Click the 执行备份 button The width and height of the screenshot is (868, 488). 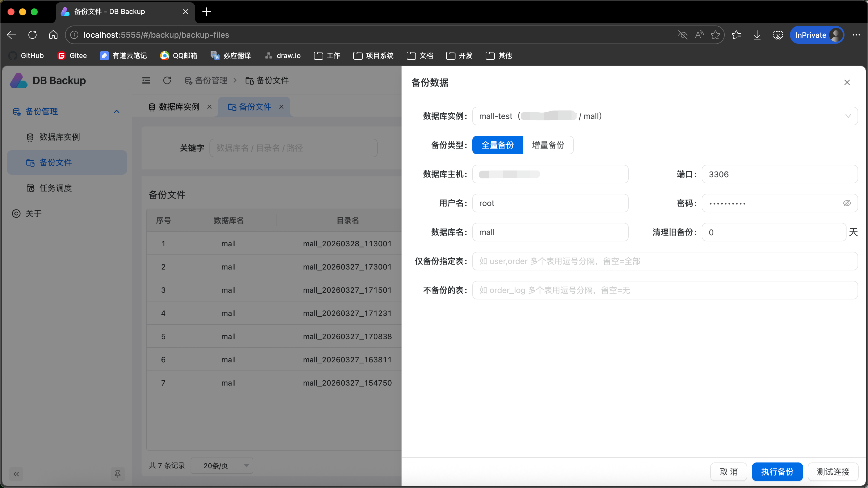(x=777, y=471)
